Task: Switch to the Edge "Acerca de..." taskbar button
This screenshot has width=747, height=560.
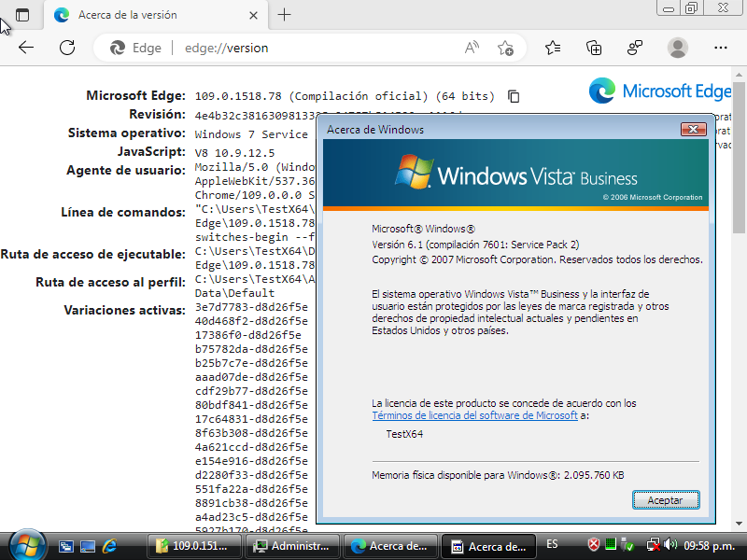Action: click(x=390, y=546)
